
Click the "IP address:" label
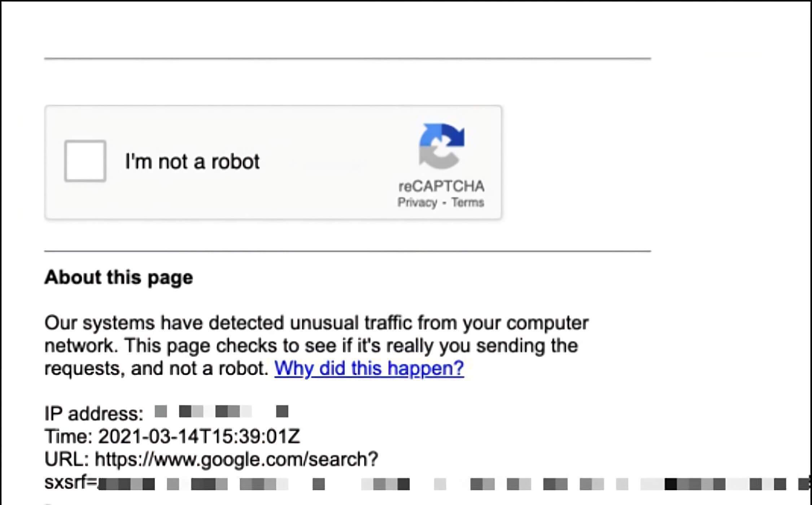(94, 413)
